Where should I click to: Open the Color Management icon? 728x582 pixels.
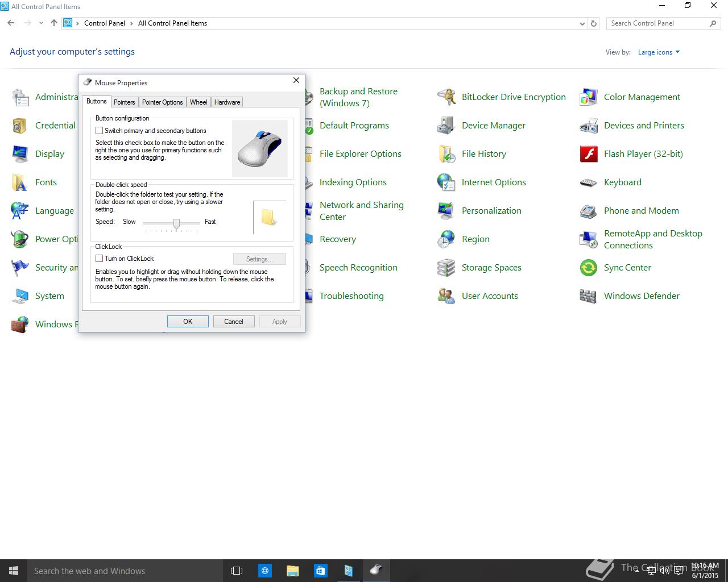click(588, 97)
